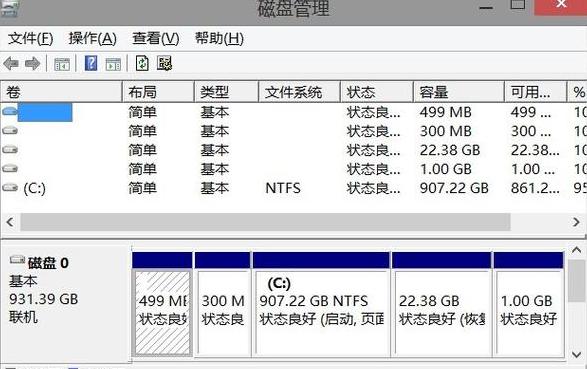Select the 907.22 GB NTFS partition block
Image resolution: width=587 pixels, height=369 pixels.
[321, 304]
